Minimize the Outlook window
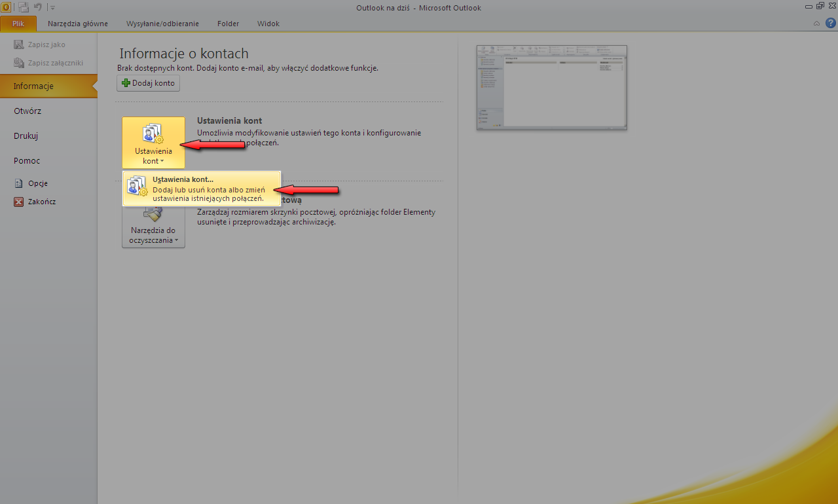 click(x=807, y=6)
